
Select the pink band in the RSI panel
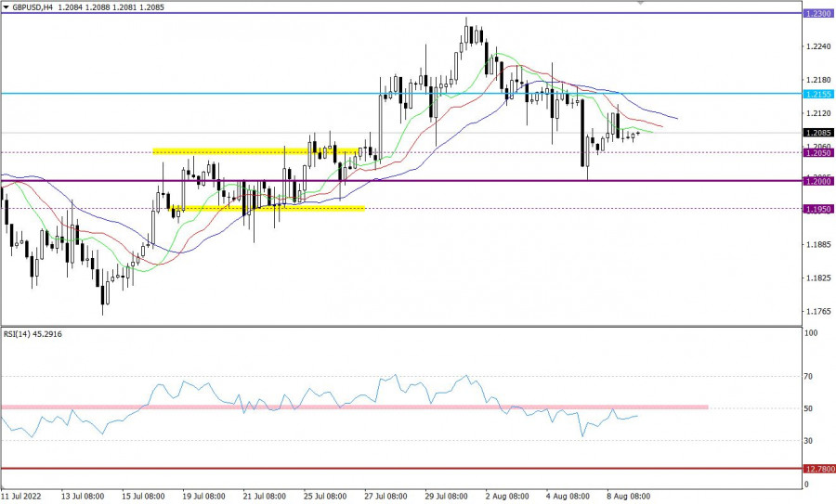click(372, 407)
